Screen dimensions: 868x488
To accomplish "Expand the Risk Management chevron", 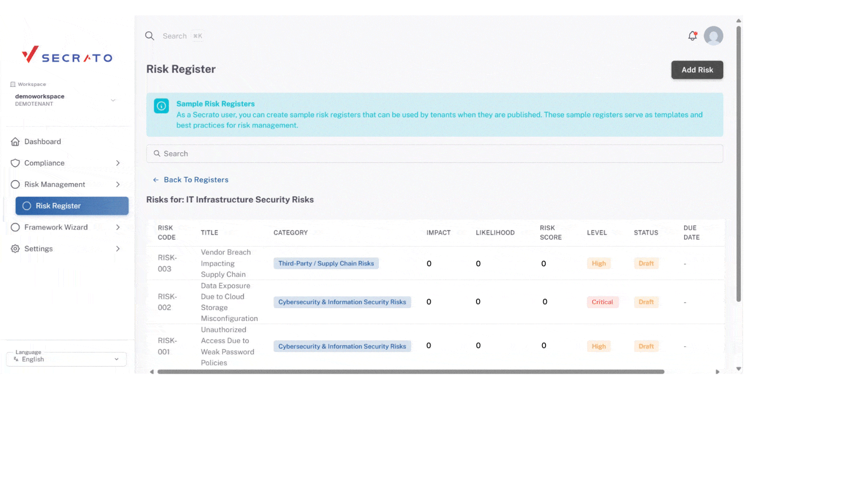I will (x=118, y=184).
